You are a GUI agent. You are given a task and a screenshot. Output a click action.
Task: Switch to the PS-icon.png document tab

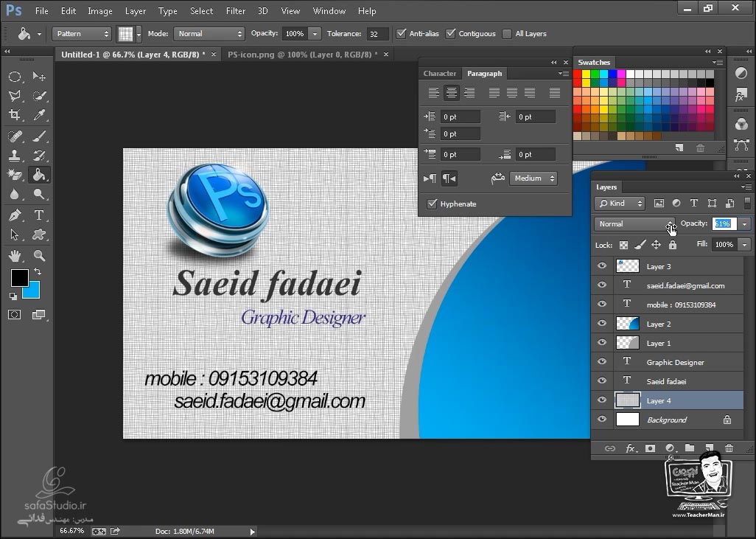[303, 55]
